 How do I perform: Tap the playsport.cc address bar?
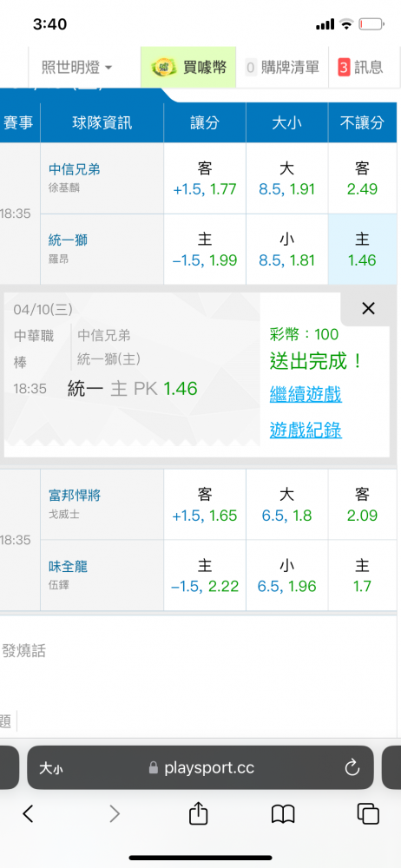(x=200, y=768)
